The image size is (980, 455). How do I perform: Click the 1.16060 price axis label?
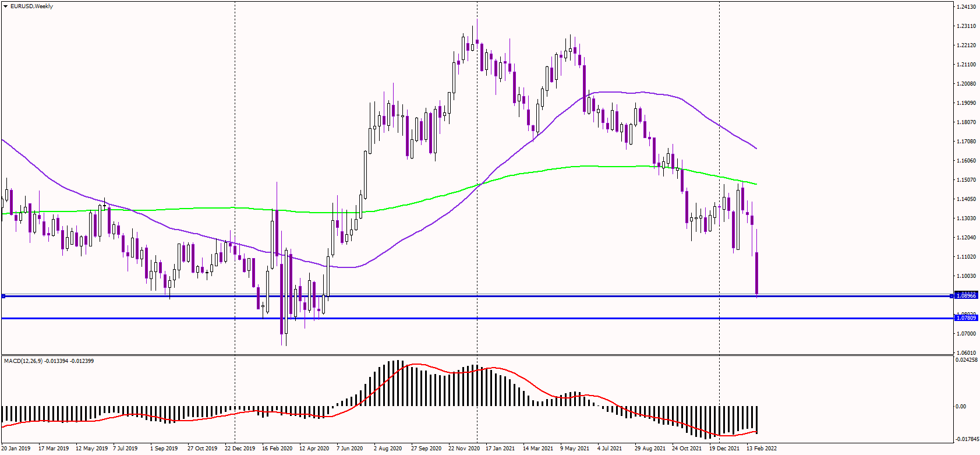[x=967, y=161]
